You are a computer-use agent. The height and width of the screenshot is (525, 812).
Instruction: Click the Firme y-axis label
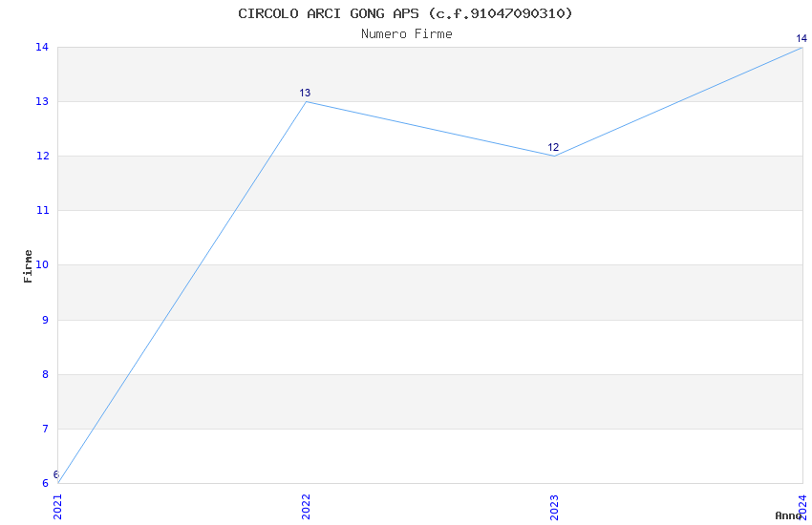coord(29,265)
